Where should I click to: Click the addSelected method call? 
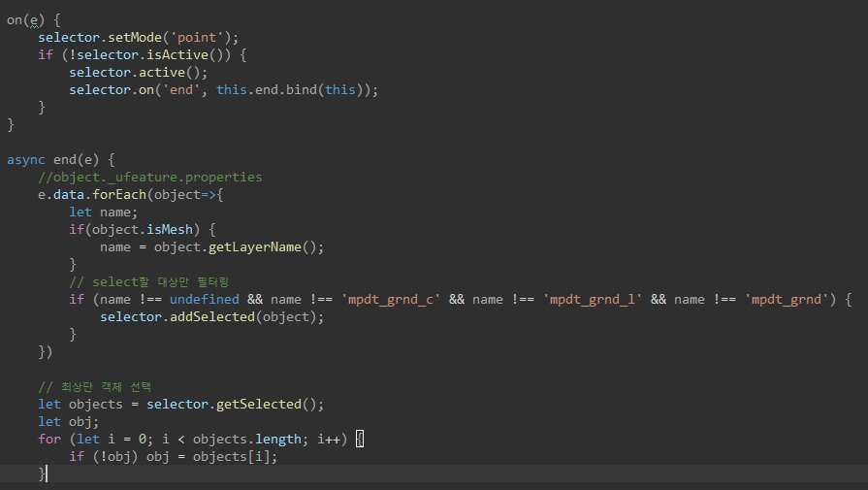tap(212, 316)
